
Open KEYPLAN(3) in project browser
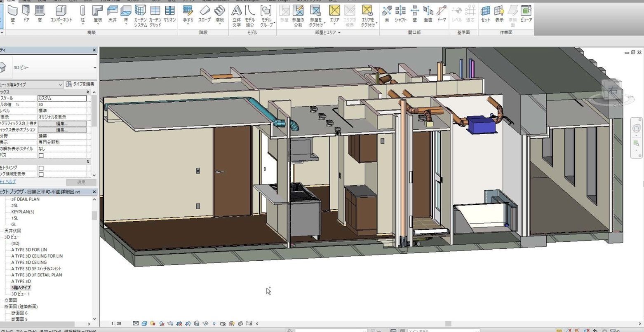23,212
